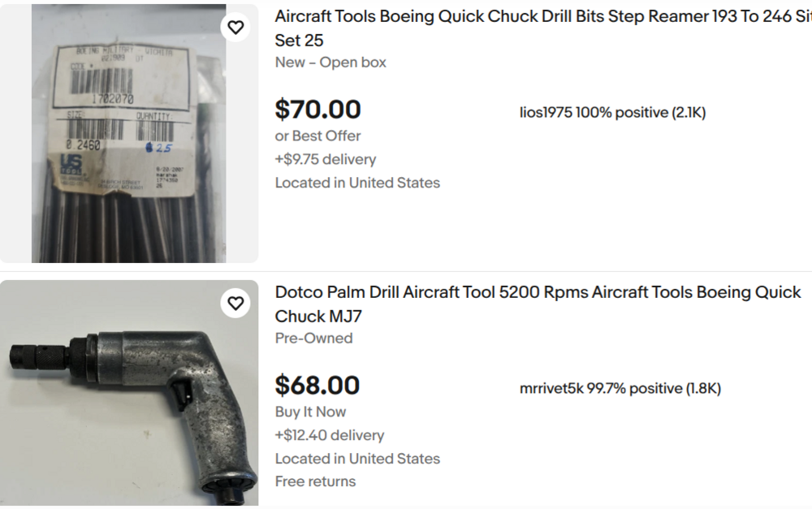812x509 pixels.
Task: Click the $68.00 price
Action: point(317,386)
